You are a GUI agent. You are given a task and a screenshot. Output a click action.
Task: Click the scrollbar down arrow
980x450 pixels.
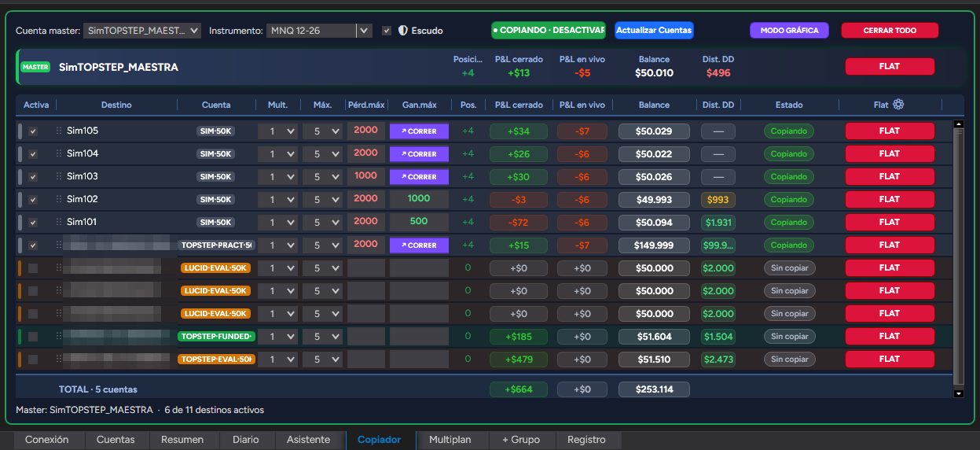(x=958, y=393)
